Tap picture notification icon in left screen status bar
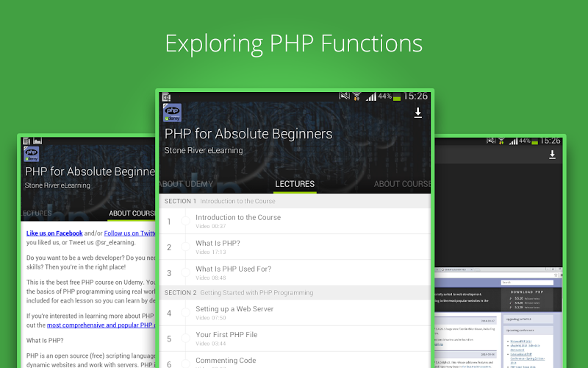Screen dimensions: 588x368 [x=37, y=141]
